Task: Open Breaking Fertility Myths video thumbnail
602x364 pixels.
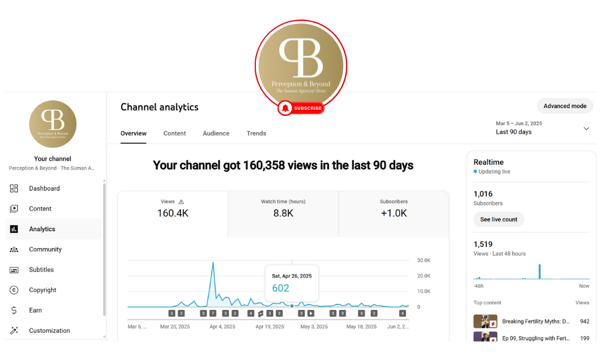Action: click(x=485, y=322)
